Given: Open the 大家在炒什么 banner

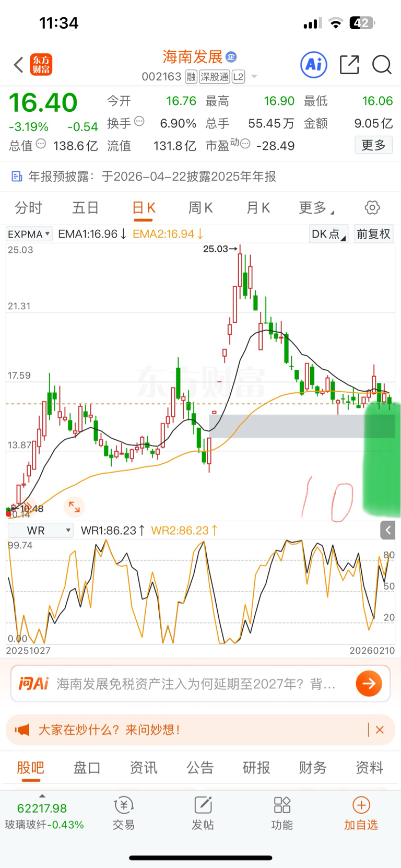Looking at the screenshot, I should tap(200, 730).
